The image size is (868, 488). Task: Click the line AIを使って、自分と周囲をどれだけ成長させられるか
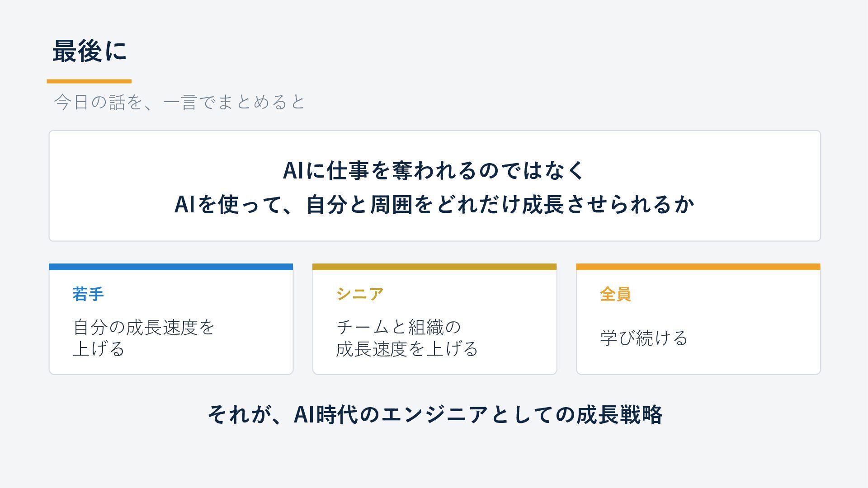(434, 204)
